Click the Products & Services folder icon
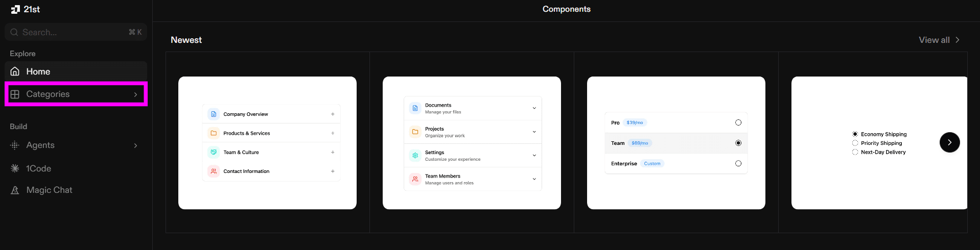The image size is (980, 250). 214,133
